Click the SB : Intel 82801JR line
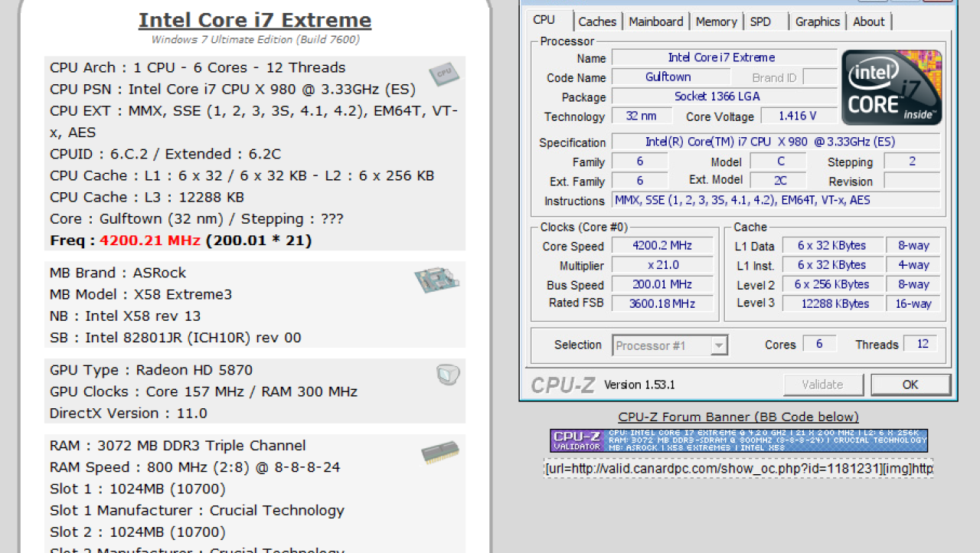Viewport: 980px width, 553px height. [175, 337]
